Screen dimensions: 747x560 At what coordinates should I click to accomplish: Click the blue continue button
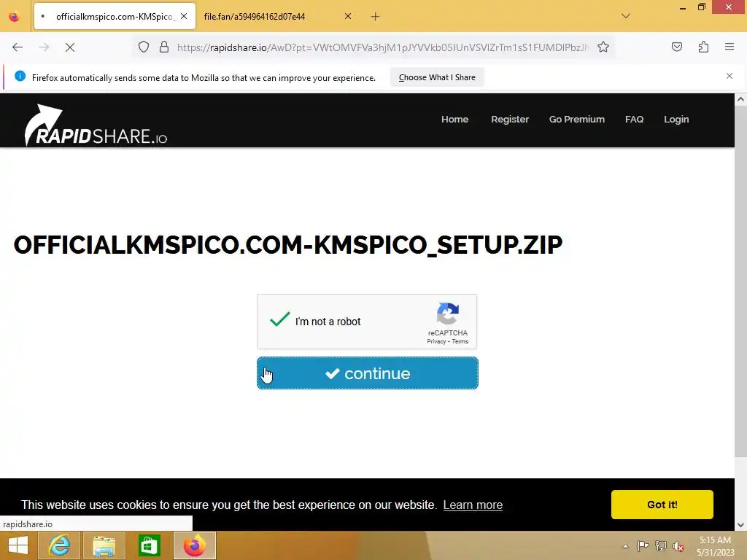pos(368,373)
